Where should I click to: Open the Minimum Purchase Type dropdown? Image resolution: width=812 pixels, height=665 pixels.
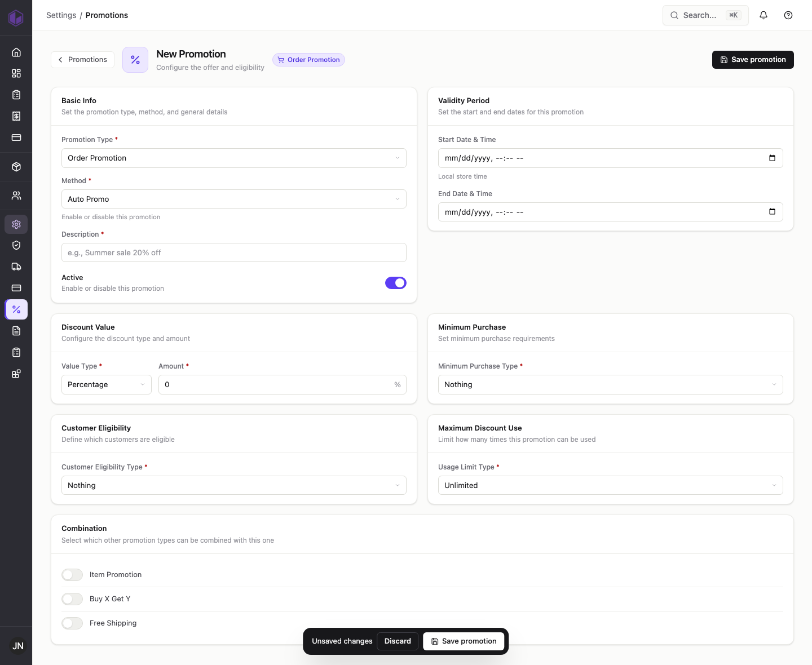pos(611,384)
